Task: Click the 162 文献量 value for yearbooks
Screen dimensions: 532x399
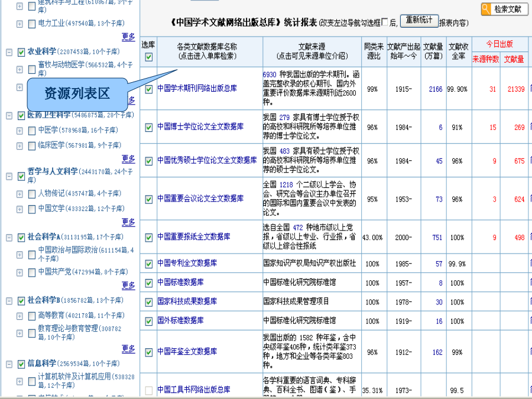Action: coord(437,352)
